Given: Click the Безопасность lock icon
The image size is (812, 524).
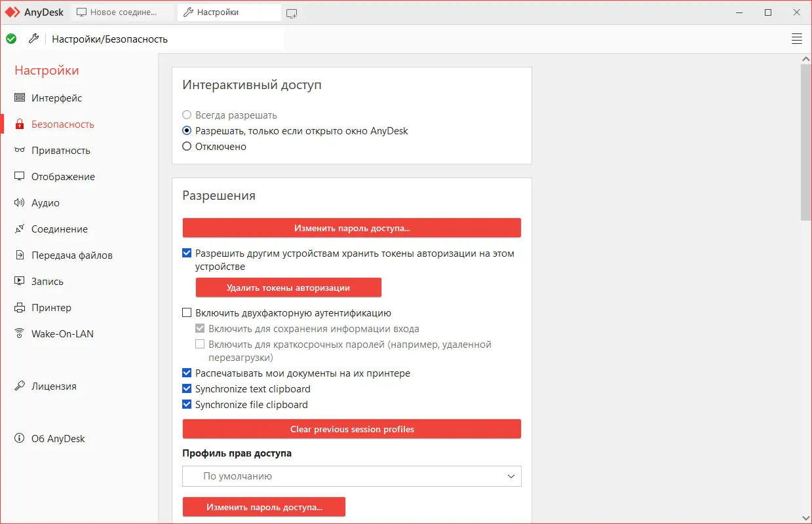Looking at the screenshot, I should pos(20,124).
